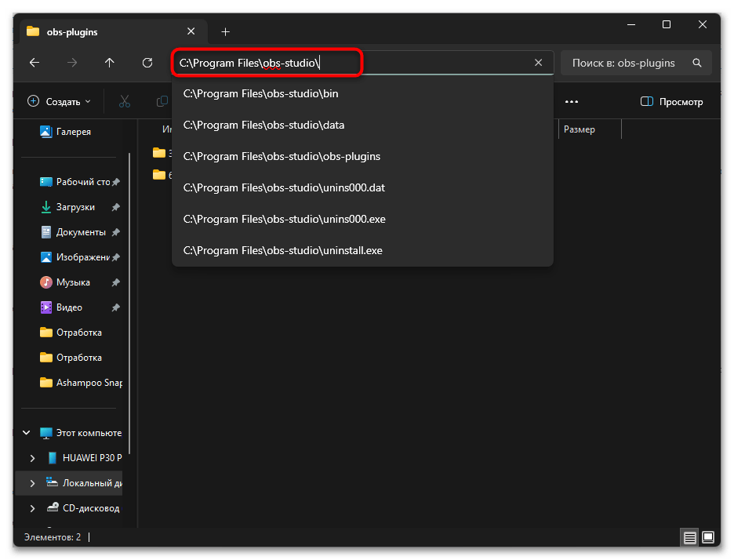Switch to large thumbnails view
The image size is (734, 560).
point(708,537)
